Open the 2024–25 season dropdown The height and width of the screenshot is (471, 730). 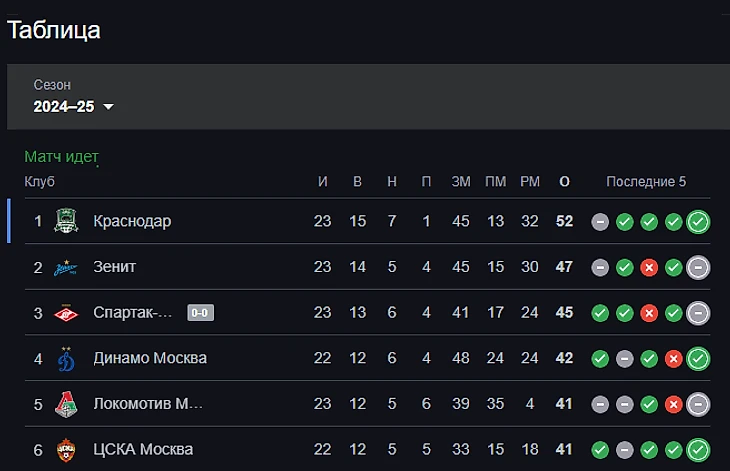pos(74,107)
